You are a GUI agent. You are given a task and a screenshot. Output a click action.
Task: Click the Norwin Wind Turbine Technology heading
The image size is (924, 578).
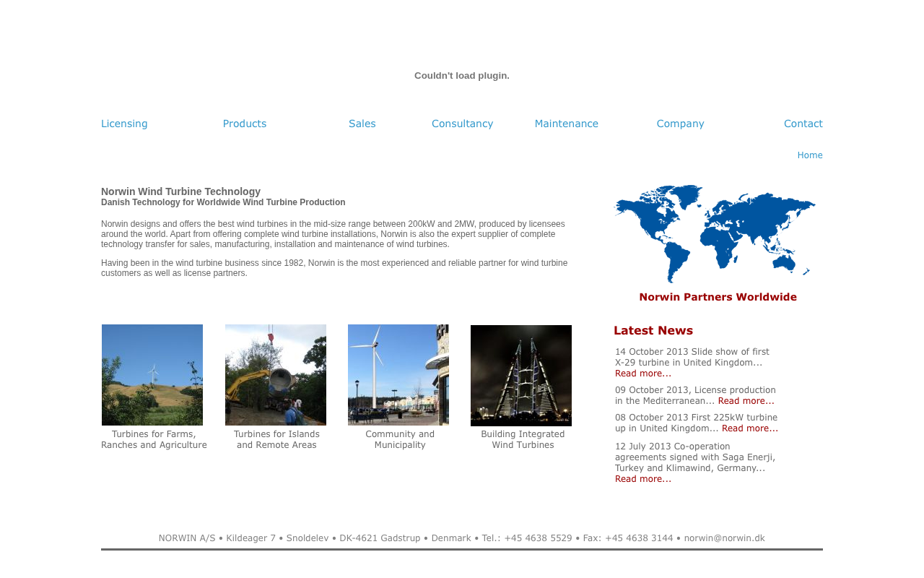pos(180,191)
